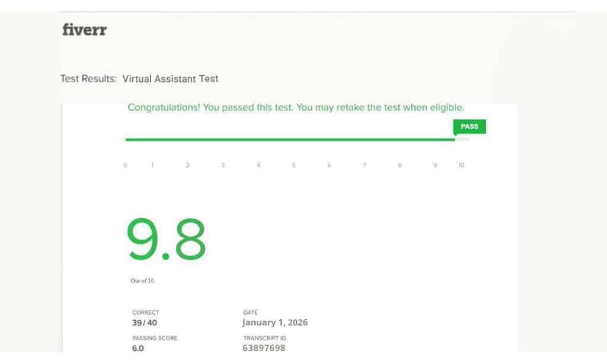Click the 6 marker near passing score
Viewport: 607px width, 364px height.
tap(329, 165)
